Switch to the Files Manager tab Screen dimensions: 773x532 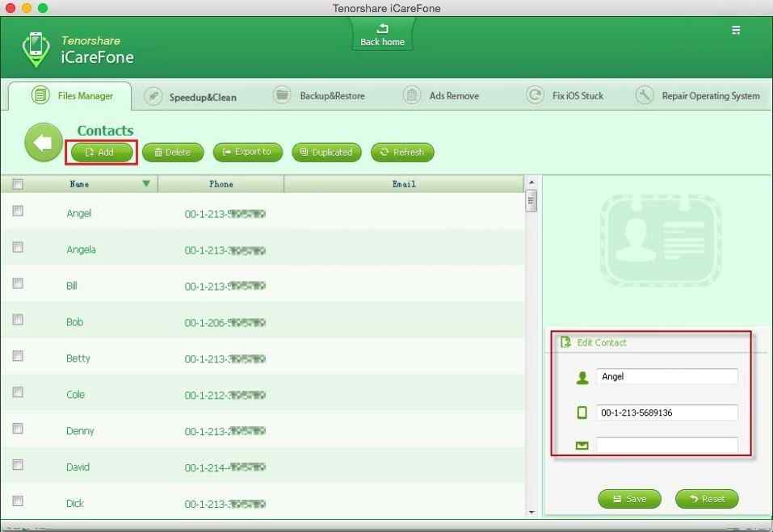(69, 95)
